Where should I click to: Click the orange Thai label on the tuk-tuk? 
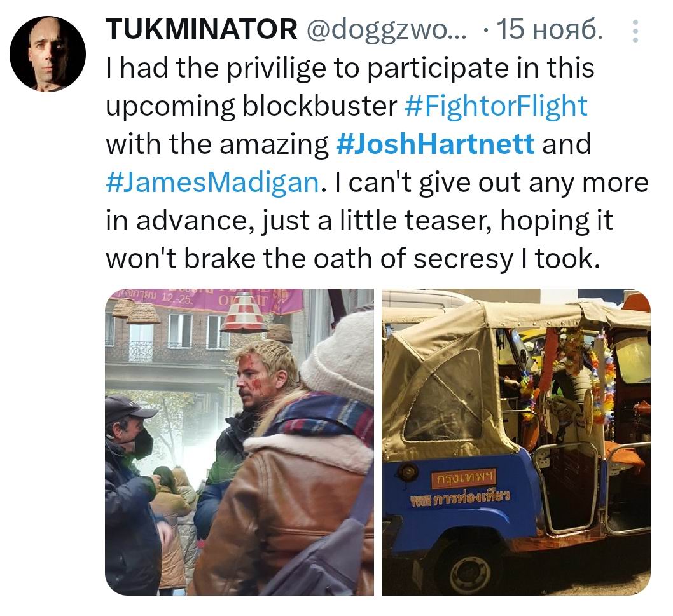463,476
